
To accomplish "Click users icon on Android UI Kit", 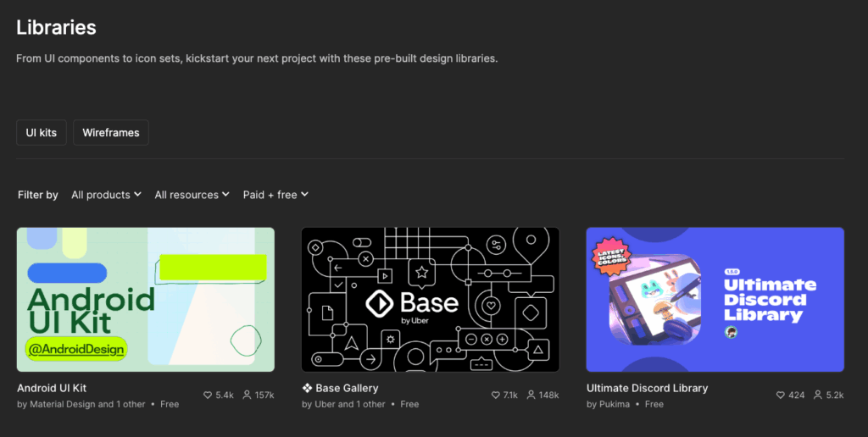I will point(247,395).
